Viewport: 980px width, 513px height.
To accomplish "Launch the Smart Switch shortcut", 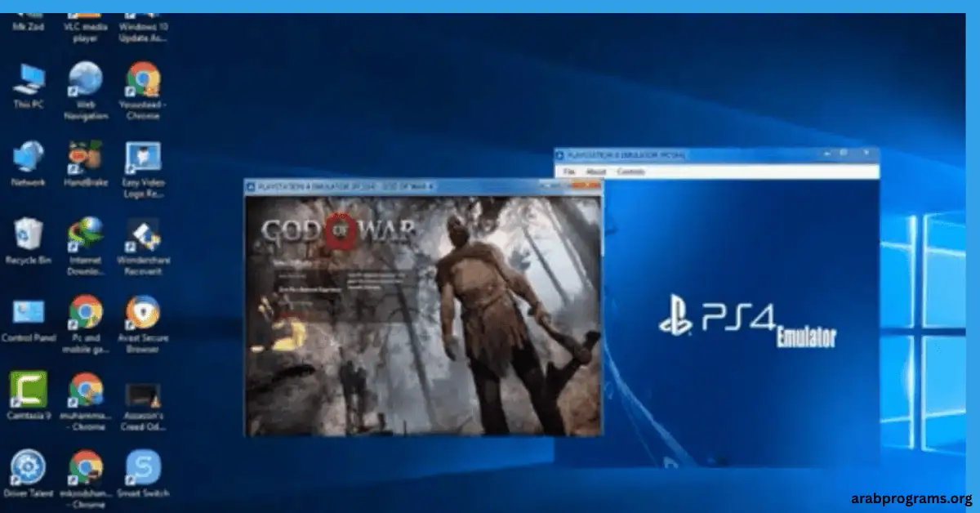I will (x=143, y=474).
